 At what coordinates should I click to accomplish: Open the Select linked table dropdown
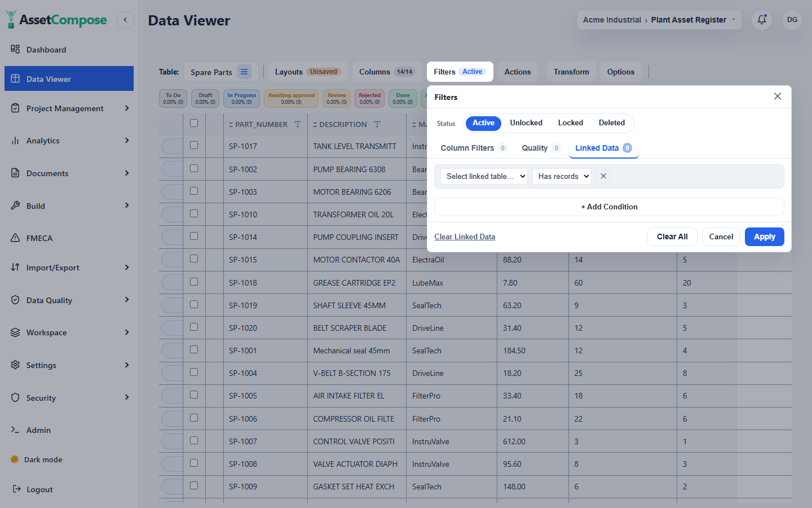pyautogui.click(x=484, y=176)
